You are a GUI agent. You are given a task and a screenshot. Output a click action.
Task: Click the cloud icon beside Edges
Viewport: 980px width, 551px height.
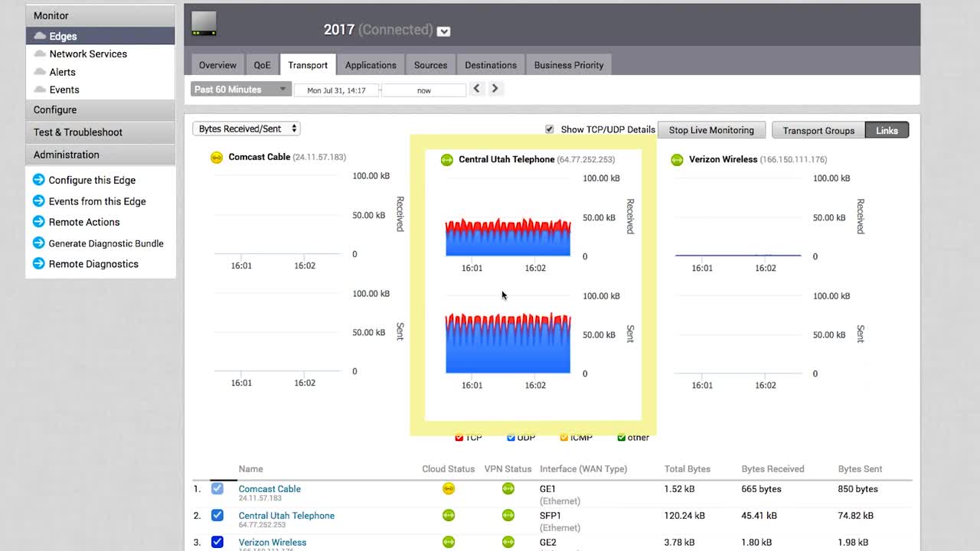point(40,36)
